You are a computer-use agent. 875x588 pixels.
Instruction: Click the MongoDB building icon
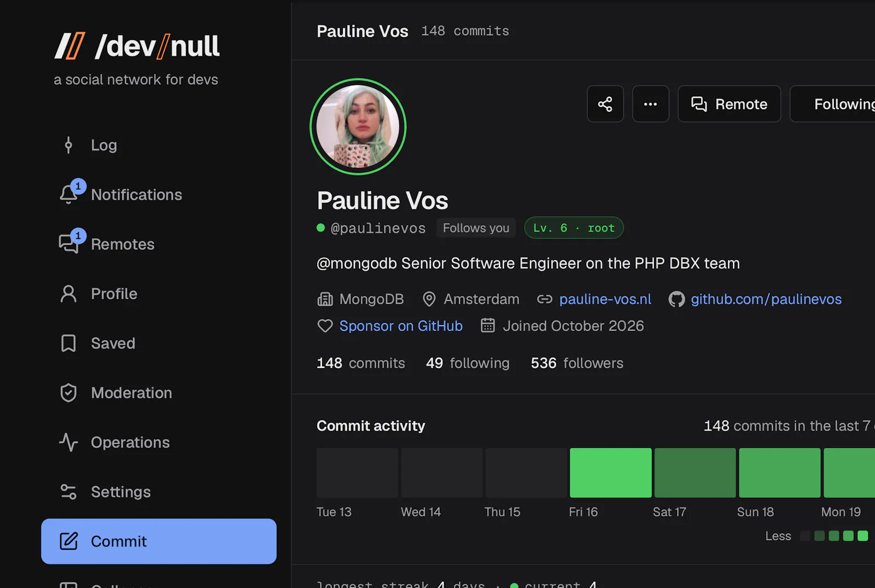325,299
